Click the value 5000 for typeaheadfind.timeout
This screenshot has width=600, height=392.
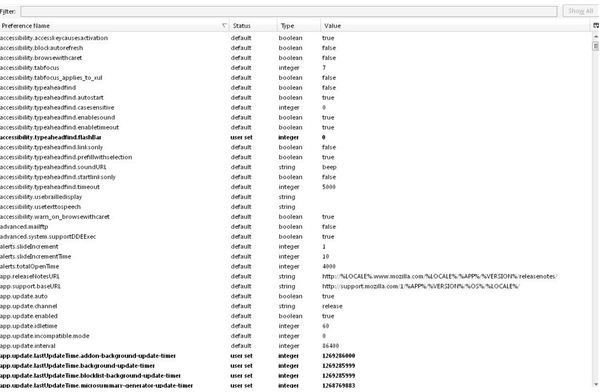[x=329, y=187]
